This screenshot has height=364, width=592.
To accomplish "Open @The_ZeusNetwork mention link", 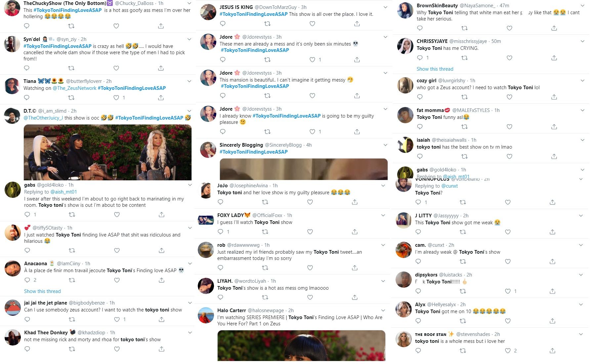I will click(x=74, y=88).
